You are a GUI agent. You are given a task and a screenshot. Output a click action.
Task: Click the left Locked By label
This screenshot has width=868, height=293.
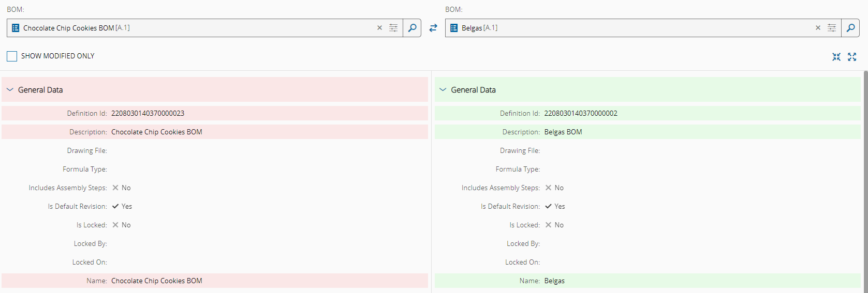[91, 243]
